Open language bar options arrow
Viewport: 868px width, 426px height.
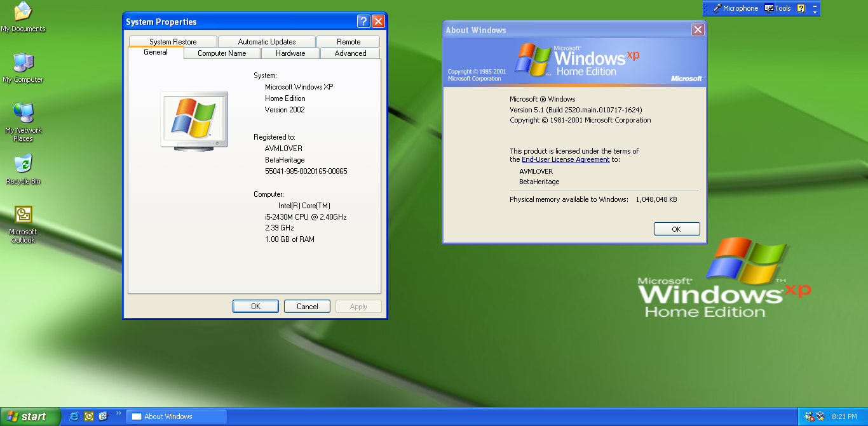pos(815,12)
